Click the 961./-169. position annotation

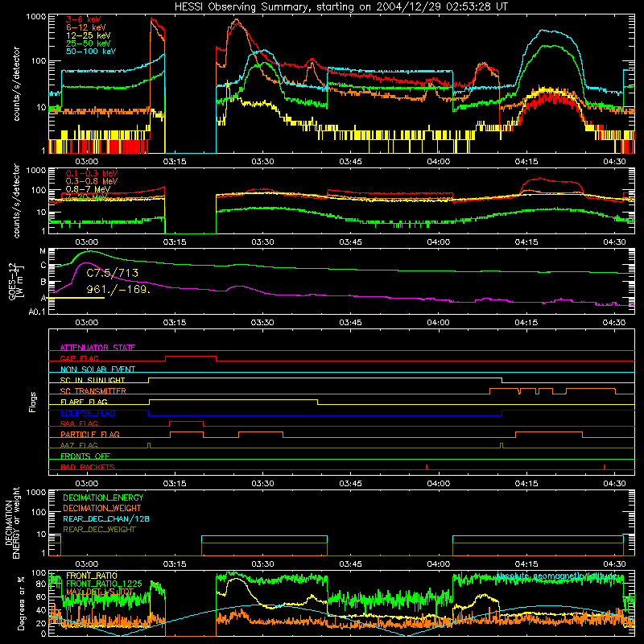(118, 289)
